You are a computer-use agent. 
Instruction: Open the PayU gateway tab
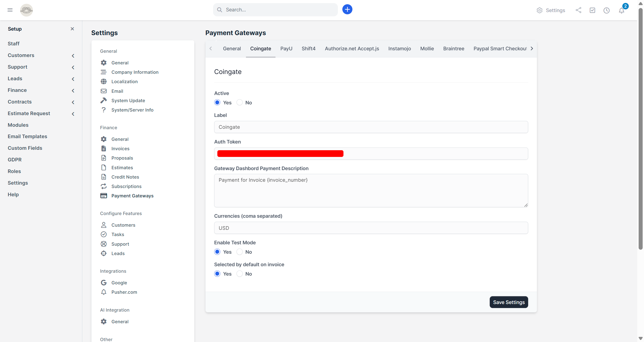pyautogui.click(x=286, y=49)
